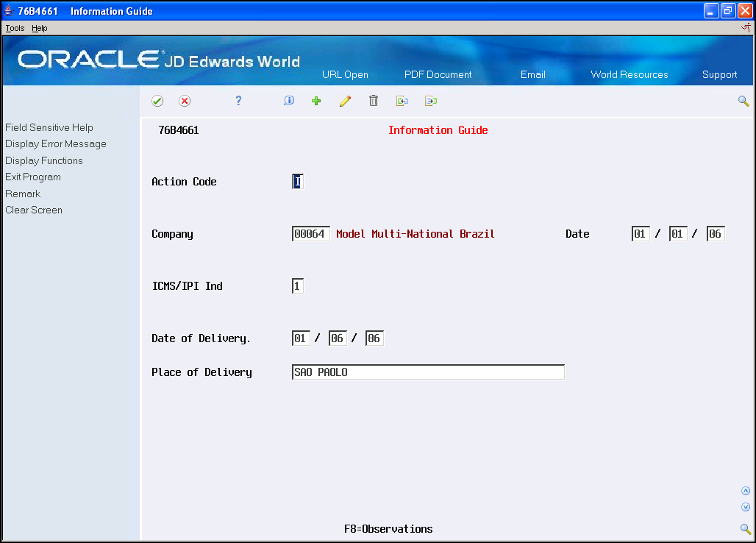The height and width of the screenshot is (543, 756).
Task: Click the green plus add icon
Action: click(x=316, y=101)
